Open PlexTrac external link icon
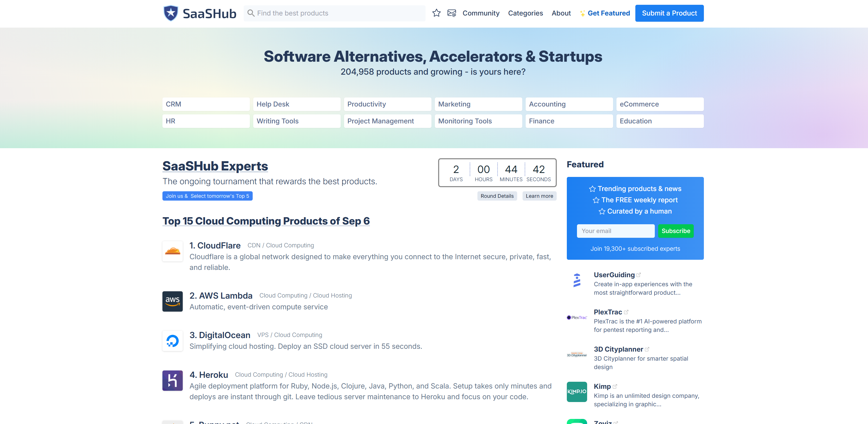The image size is (868, 424). pyautogui.click(x=626, y=312)
